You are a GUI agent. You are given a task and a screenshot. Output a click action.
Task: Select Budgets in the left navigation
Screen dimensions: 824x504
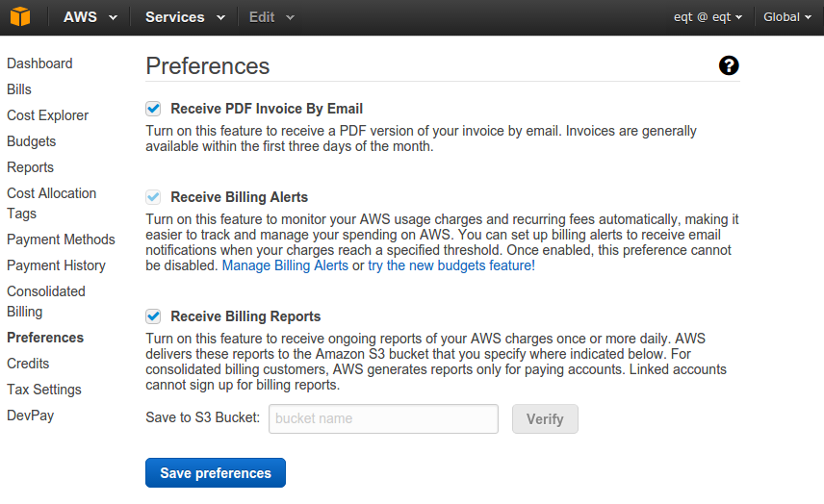32,141
